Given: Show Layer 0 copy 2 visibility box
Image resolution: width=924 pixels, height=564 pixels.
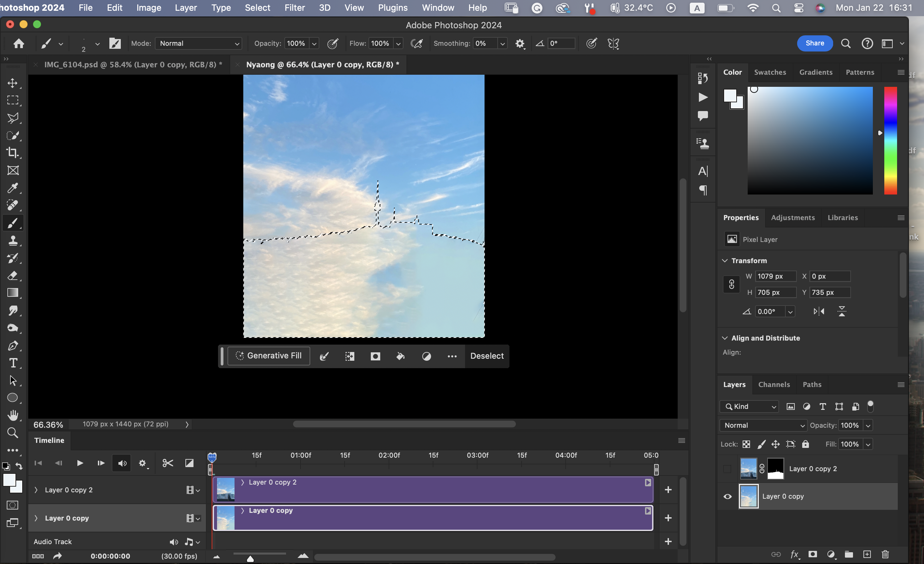Looking at the screenshot, I should pyautogui.click(x=727, y=469).
